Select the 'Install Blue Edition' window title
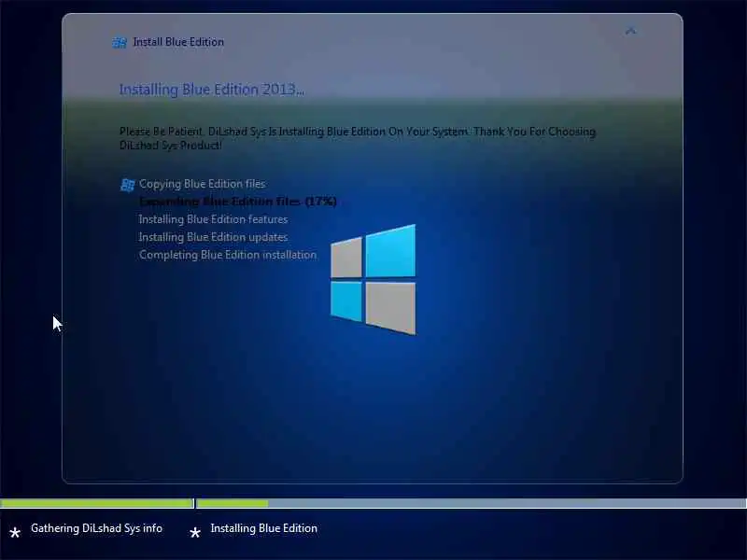Screen dimensions: 747x560 [x=178, y=42]
